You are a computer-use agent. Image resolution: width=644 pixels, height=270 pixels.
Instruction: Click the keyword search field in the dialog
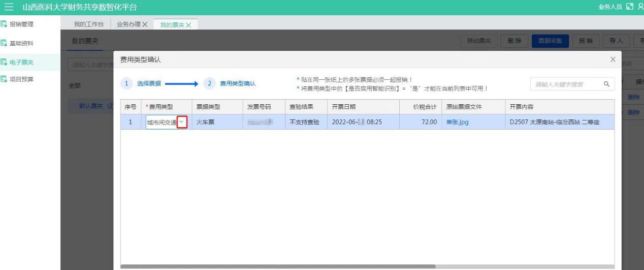[x=566, y=84]
